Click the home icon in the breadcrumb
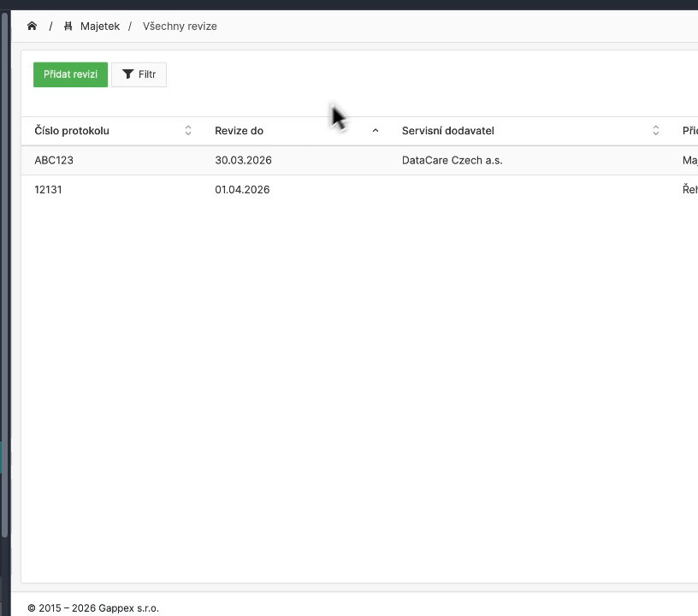This screenshot has width=698, height=616. pos(32,27)
